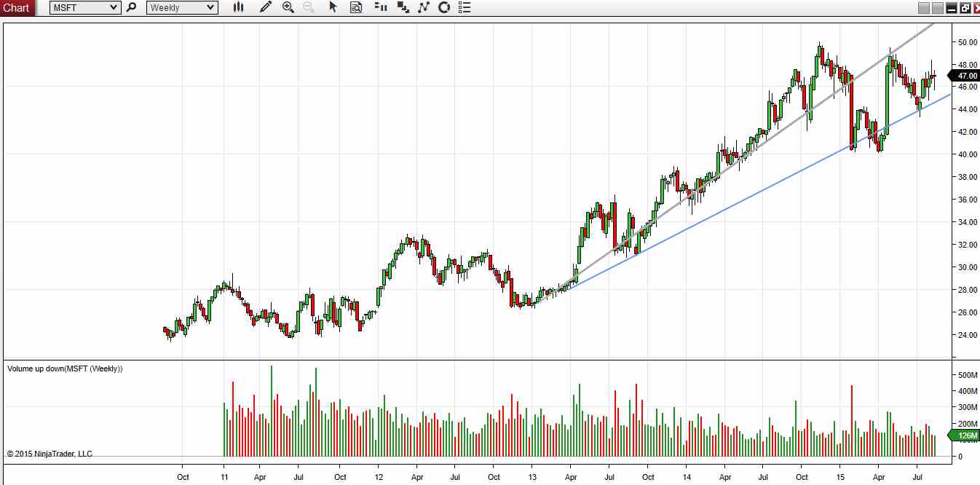Click the 500M volume axis label
This screenshot has height=485, width=980.
(967, 375)
